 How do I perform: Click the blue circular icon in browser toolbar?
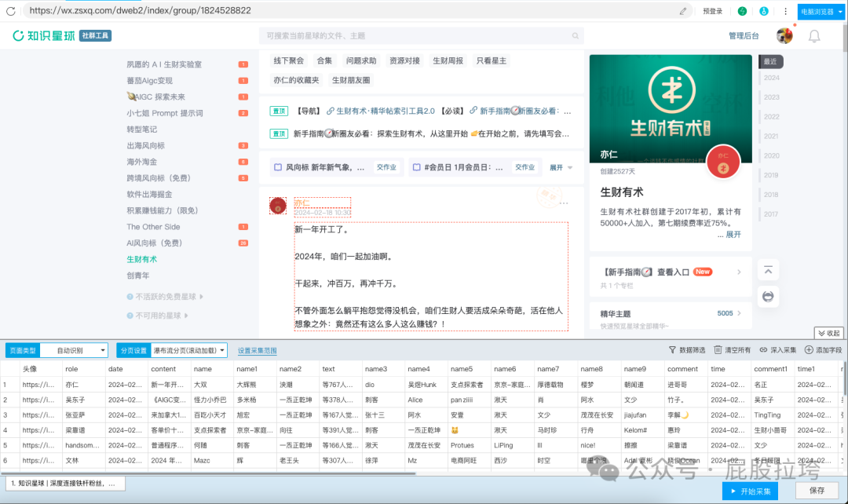coord(764,11)
